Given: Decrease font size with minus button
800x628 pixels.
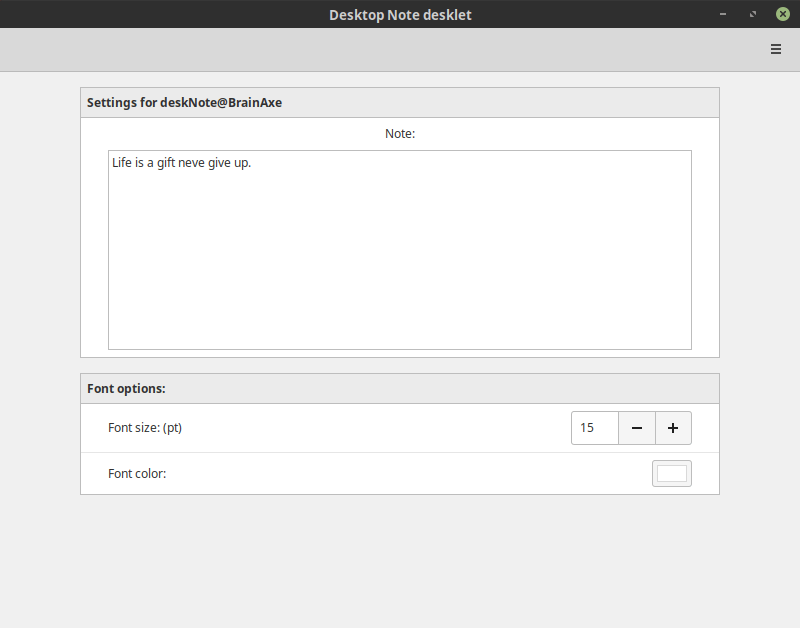Looking at the screenshot, I should click(637, 428).
